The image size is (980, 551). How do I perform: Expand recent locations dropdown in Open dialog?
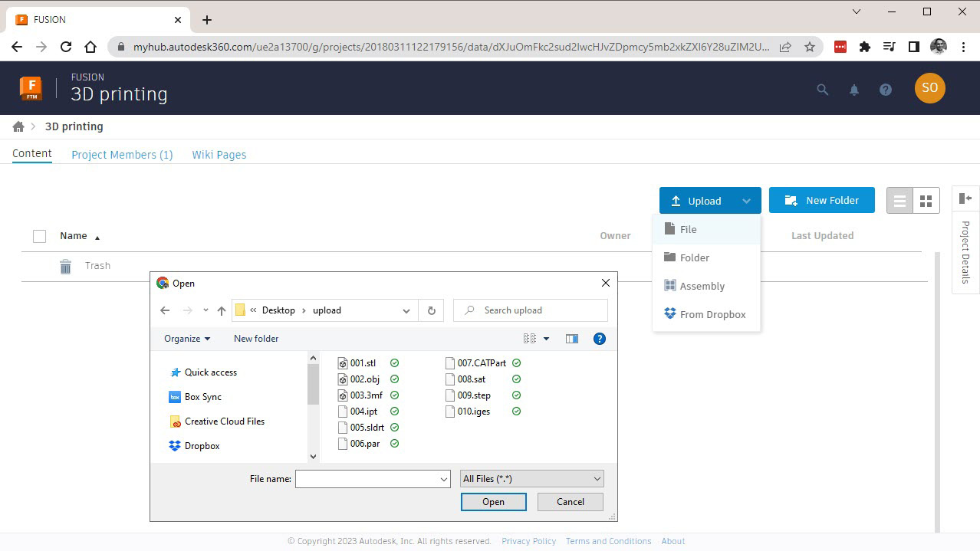click(x=206, y=310)
